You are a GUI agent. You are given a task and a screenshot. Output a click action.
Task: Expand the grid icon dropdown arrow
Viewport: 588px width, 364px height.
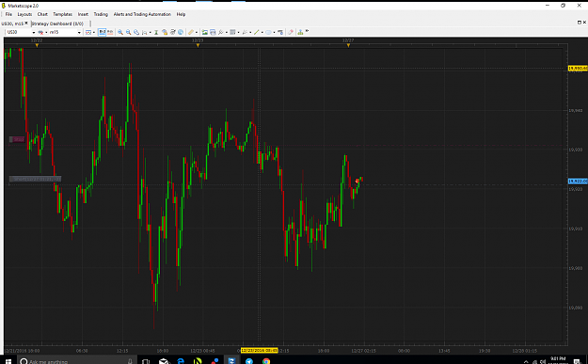(238, 33)
